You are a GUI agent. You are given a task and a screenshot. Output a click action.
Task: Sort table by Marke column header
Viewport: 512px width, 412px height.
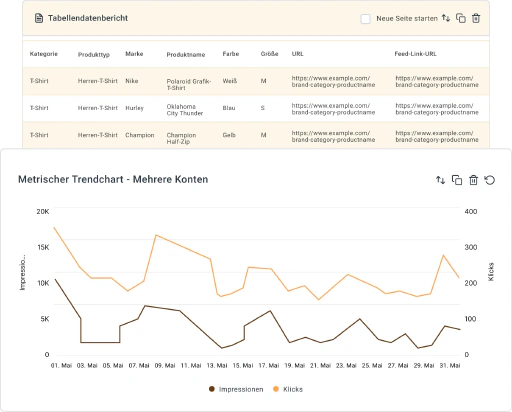134,54
